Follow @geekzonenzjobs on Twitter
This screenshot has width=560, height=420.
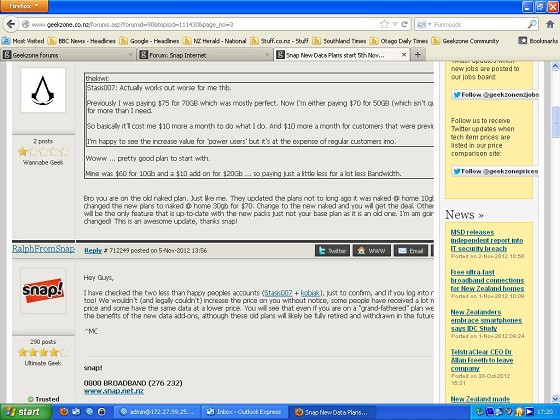point(496,95)
